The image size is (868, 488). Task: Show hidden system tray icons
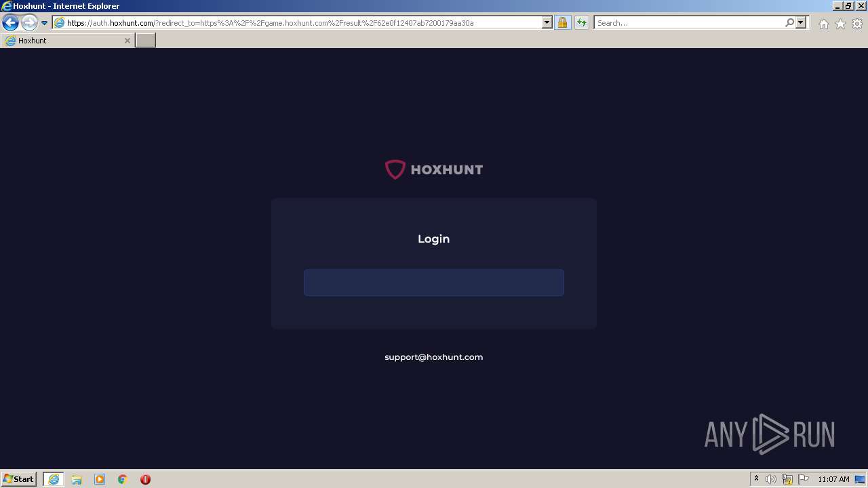[756, 479]
